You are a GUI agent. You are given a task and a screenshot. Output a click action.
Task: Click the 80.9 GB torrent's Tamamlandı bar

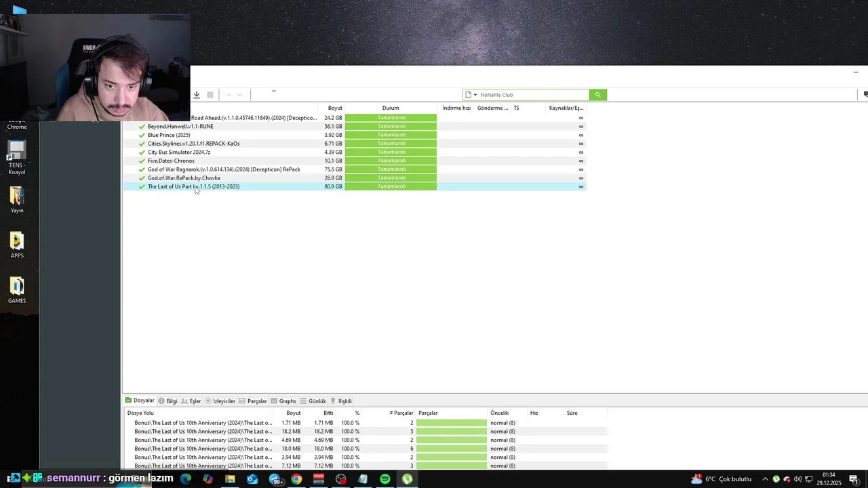click(x=391, y=186)
